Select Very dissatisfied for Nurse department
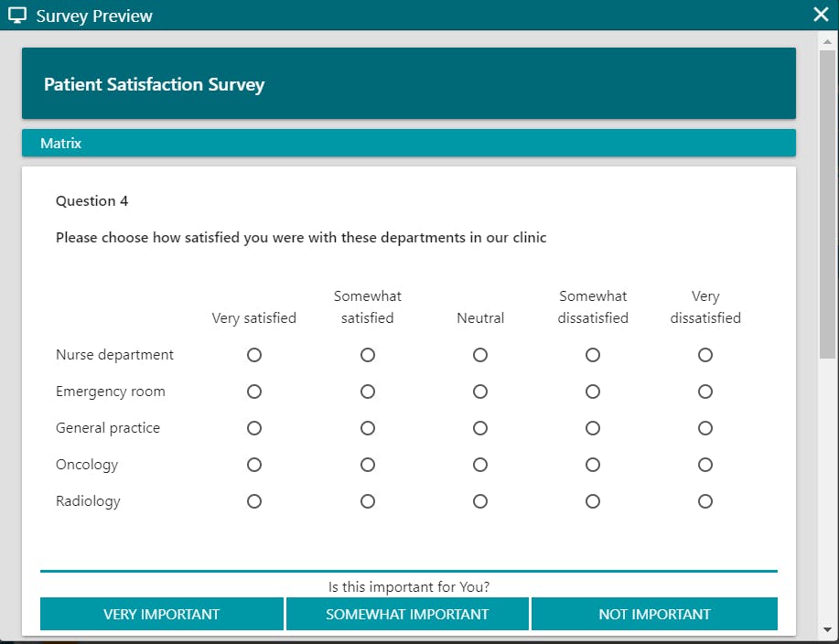The width and height of the screenshot is (839, 644). coord(705,355)
